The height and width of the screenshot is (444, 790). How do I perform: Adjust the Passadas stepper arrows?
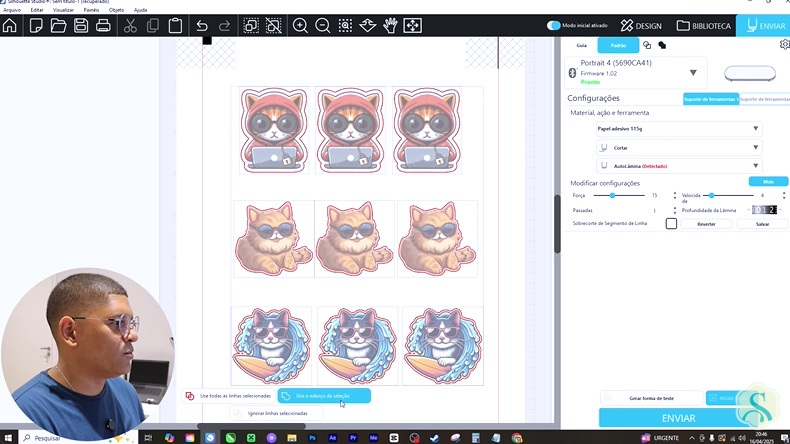(675, 210)
